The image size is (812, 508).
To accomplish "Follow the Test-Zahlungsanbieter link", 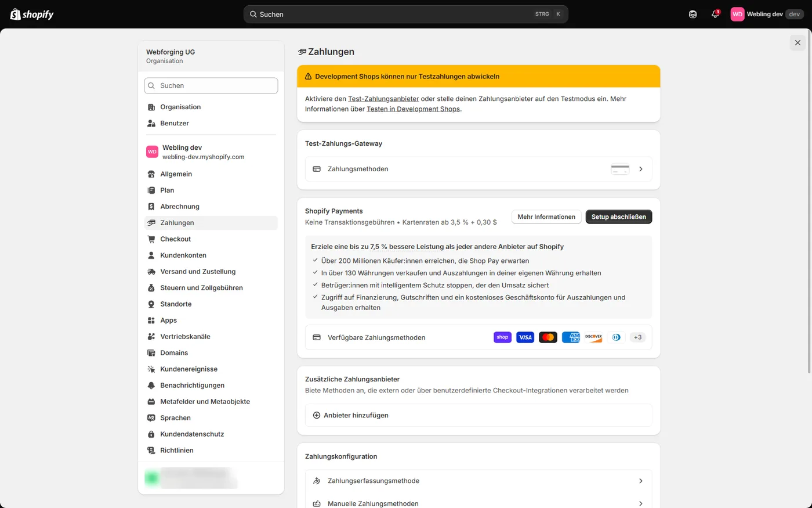I will coord(383,99).
